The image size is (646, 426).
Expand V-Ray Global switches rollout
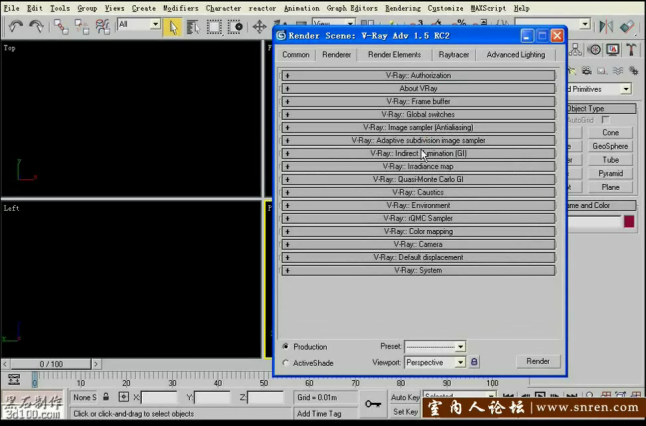click(418, 114)
